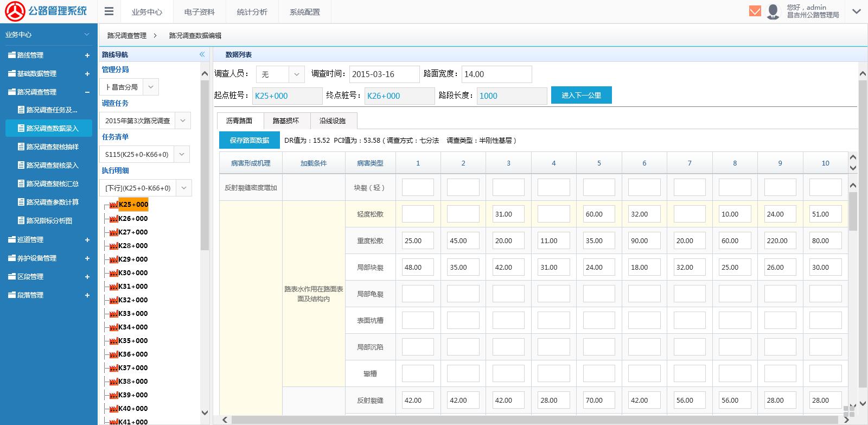Click the plus icon next to 路线管理

point(87,55)
